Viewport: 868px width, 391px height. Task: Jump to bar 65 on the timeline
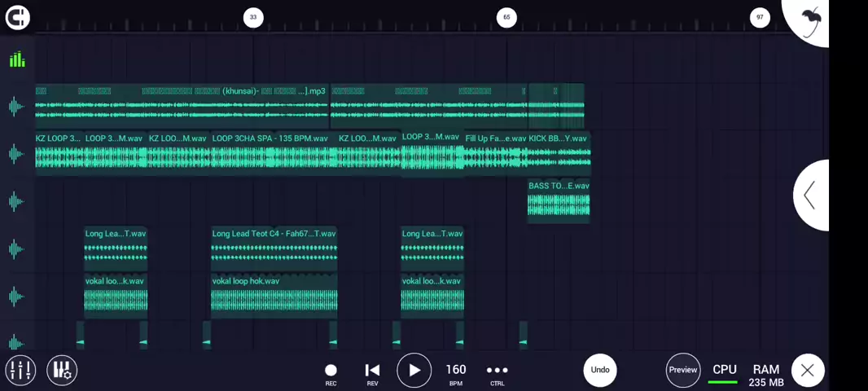(x=506, y=17)
